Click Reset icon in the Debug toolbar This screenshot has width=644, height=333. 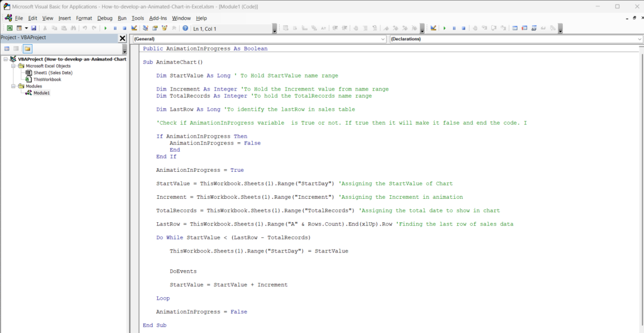pyautogui.click(x=464, y=28)
